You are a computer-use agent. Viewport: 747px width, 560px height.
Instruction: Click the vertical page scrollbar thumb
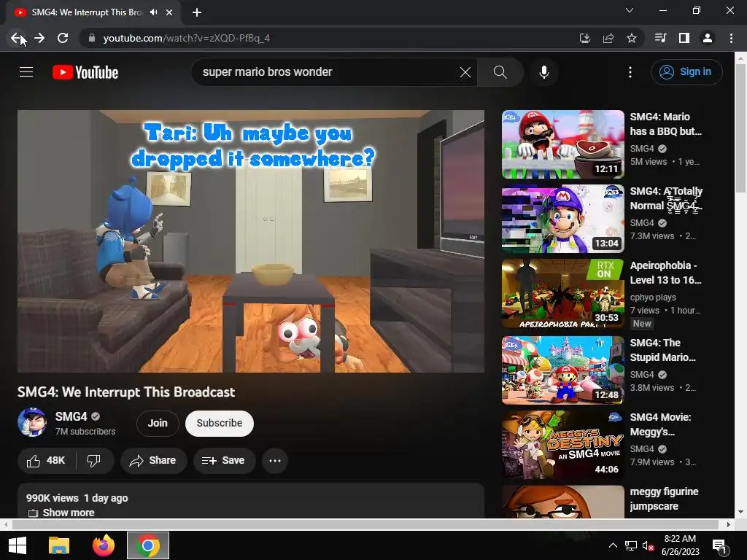coord(740,128)
